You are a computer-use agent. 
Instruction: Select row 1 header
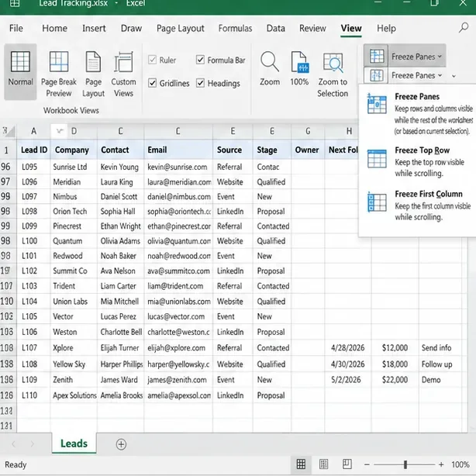[7, 150]
